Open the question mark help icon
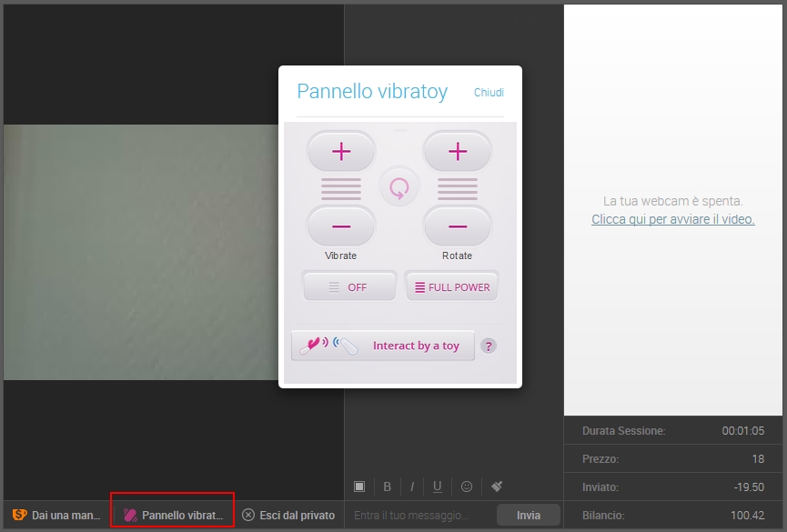Viewport: 787px width, 532px height. pos(489,346)
